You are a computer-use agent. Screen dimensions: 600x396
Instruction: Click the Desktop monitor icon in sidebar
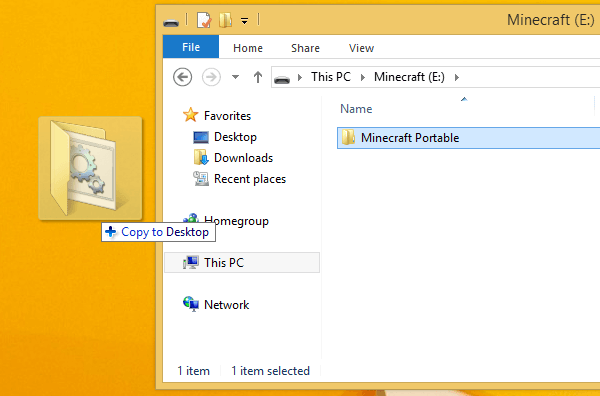201,137
